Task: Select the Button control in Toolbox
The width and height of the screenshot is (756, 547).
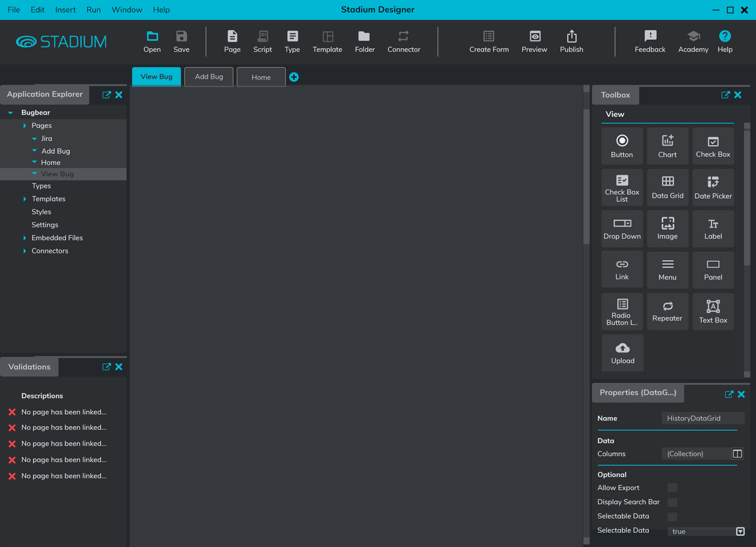Action: (x=622, y=146)
